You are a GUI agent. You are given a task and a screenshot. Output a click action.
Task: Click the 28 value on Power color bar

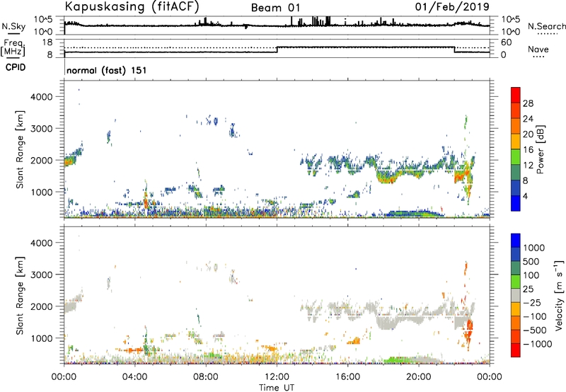[528, 103]
